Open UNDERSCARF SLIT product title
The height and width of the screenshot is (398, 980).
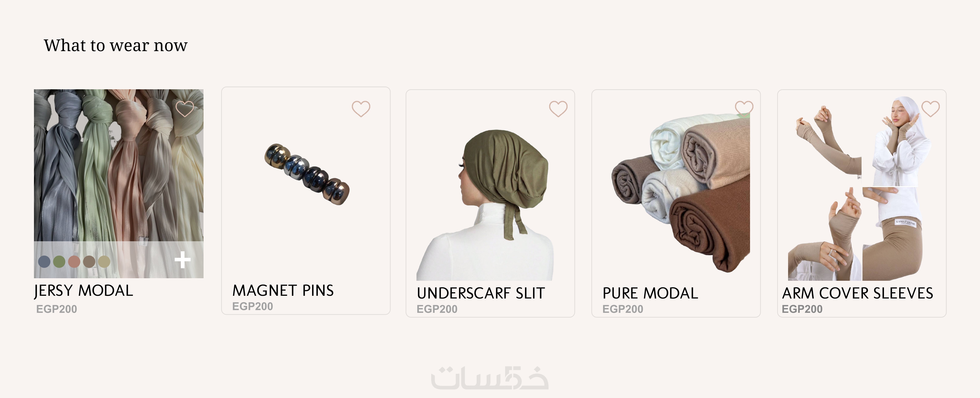[x=481, y=293]
